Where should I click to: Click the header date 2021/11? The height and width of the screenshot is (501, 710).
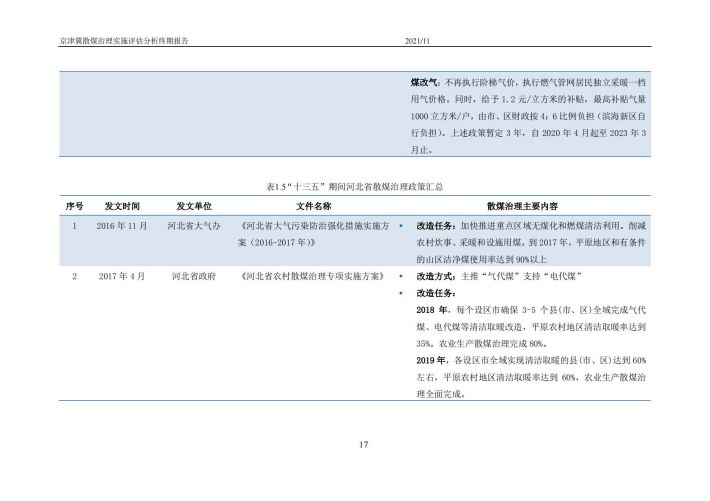pyautogui.click(x=417, y=41)
